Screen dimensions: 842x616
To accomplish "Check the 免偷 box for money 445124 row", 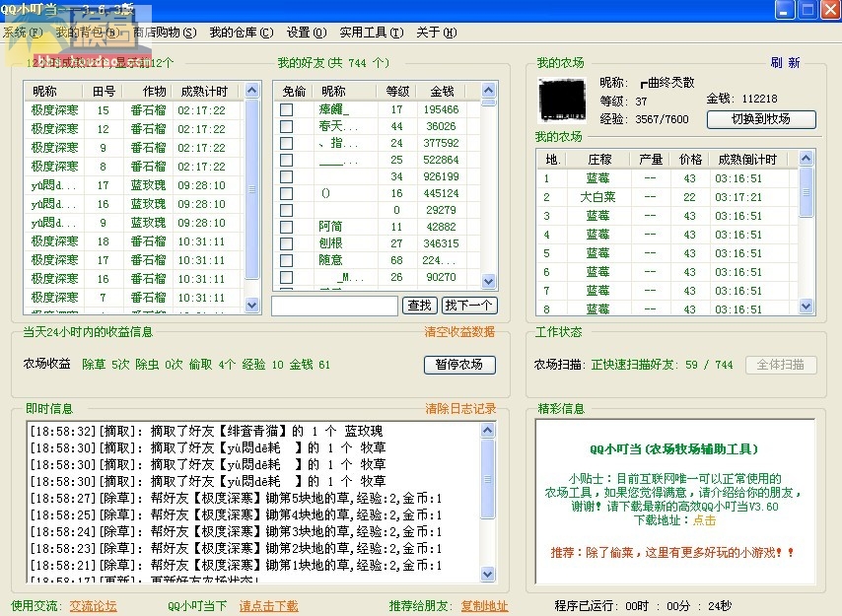I will [286, 193].
